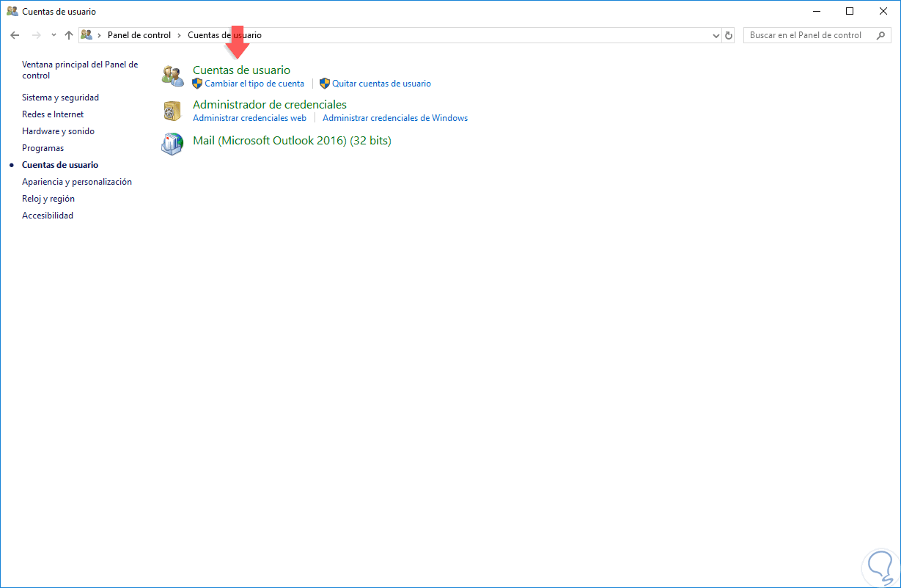The height and width of the screenshot is (588, 901).
Task: Go up one level with up arrow
Action: [x=69, y=35]
